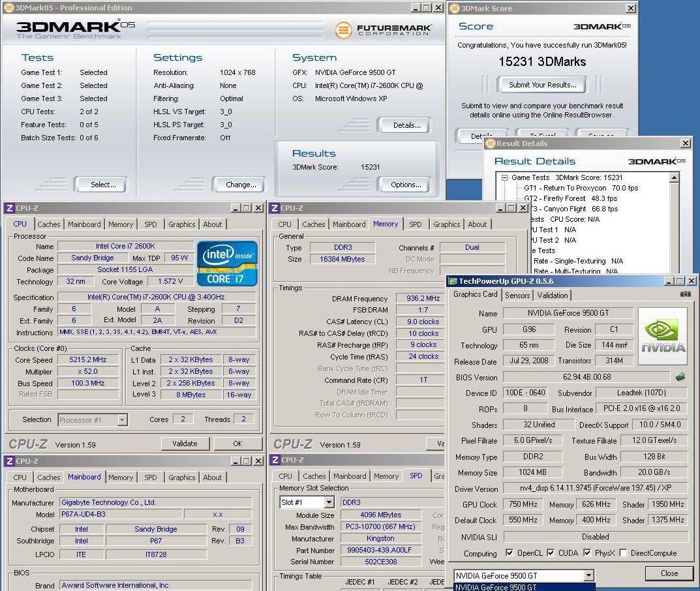This screenshot has width=700, height=591.
Task: Switch to SPD tab in Memory CPU-Z window
Action: pyautogui.click(x=415, y=224)
